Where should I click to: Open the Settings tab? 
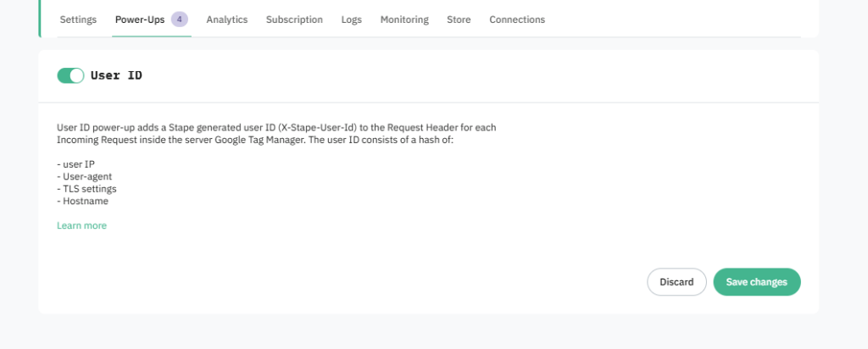coord(78,19)
